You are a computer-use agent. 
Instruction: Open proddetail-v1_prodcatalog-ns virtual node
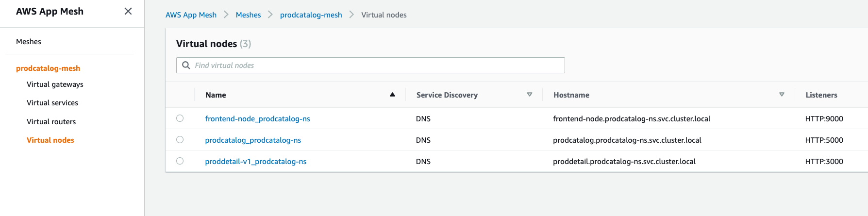pyautogui.click(x=255, y=162)
